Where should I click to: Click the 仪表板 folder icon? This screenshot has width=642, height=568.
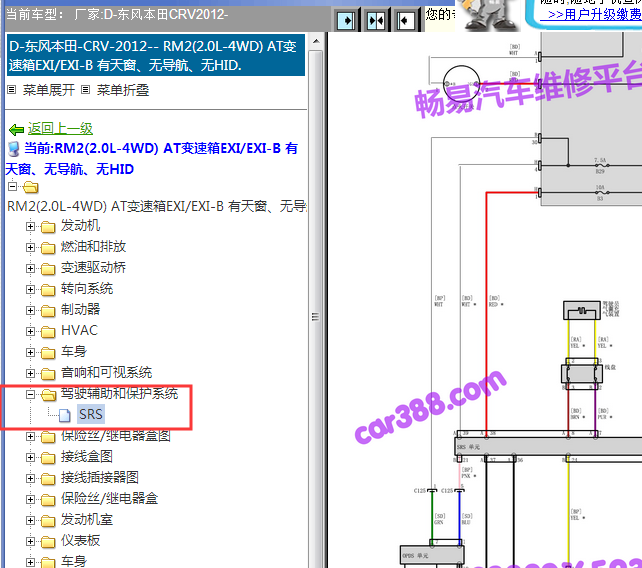click(x=48, y=541)
